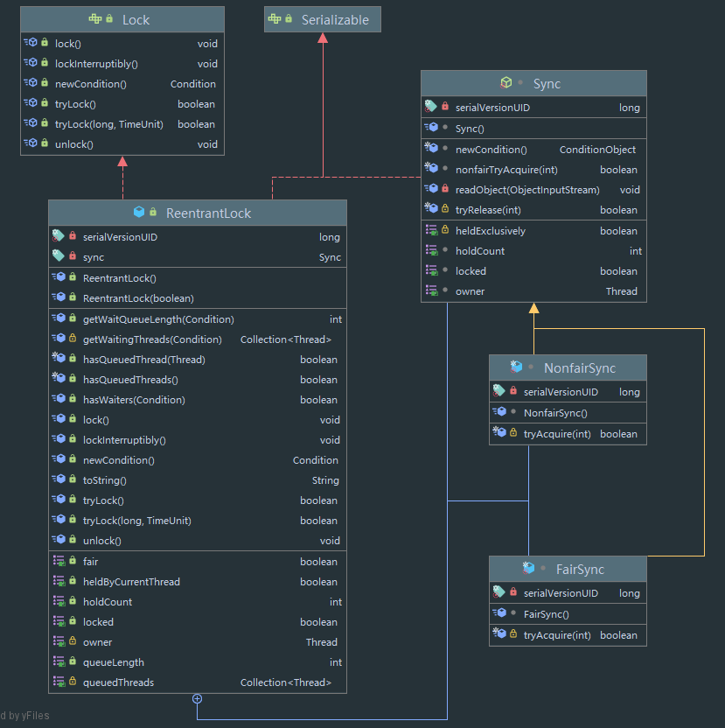
Task: Click the circled plus marker below ReentrantLock
Action: point(198,698)
